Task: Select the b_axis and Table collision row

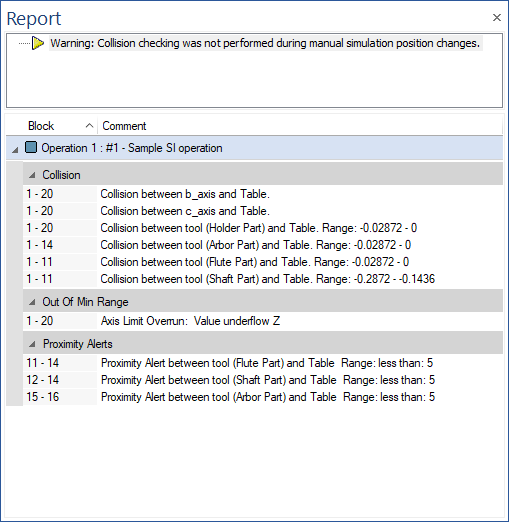Action: tap(263, 194)
